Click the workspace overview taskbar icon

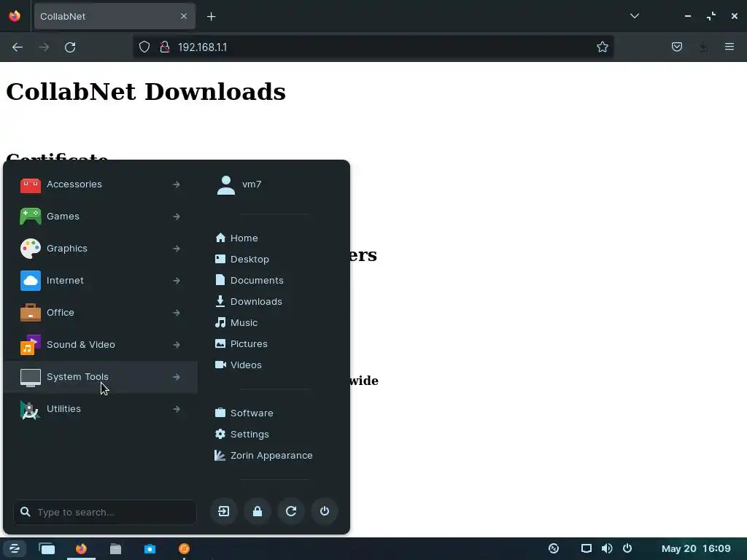47,548
